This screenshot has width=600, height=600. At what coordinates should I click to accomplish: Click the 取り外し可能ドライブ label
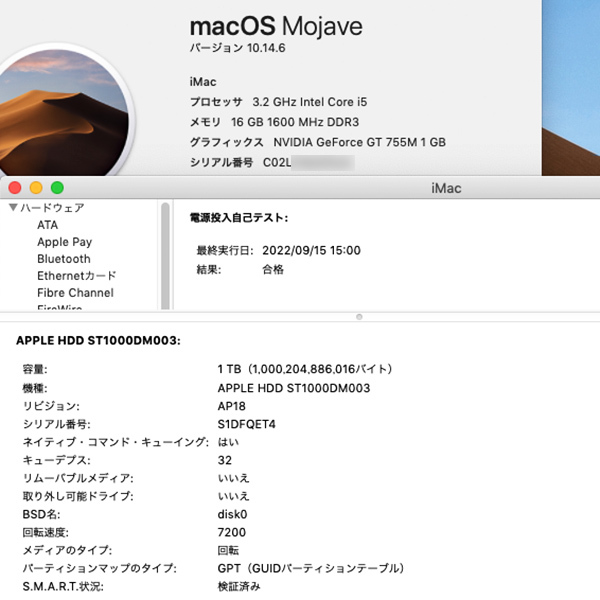coord(78,496)
